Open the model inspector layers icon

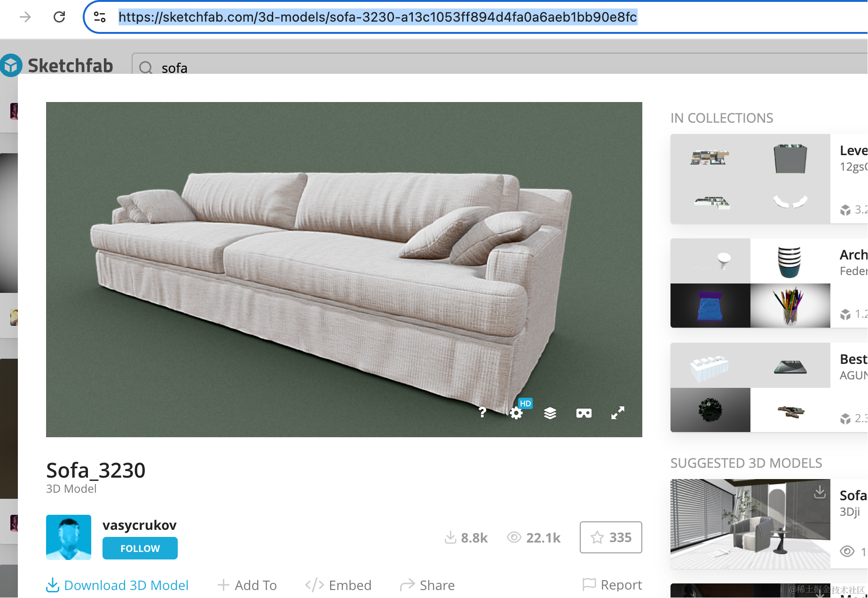[x=550, y=413]
